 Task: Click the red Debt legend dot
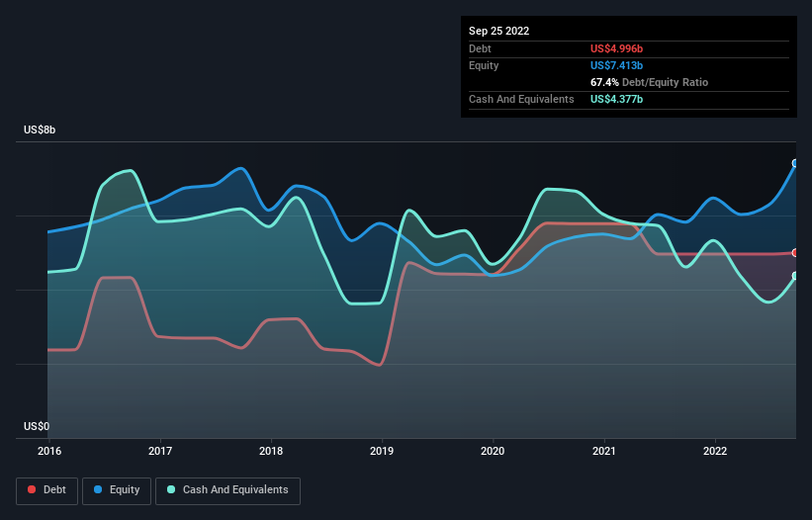32,489
